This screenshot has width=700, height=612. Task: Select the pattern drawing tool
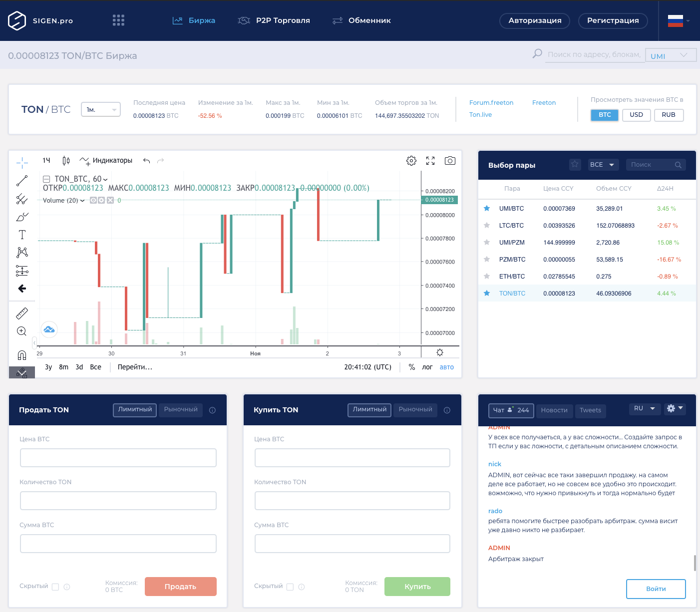pos(22,253)
